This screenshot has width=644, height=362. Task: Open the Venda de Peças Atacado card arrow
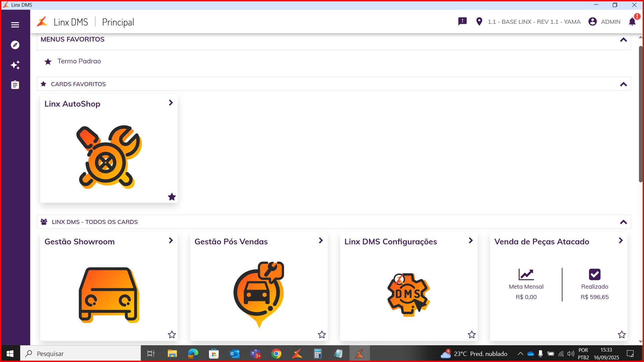[621, 241]
